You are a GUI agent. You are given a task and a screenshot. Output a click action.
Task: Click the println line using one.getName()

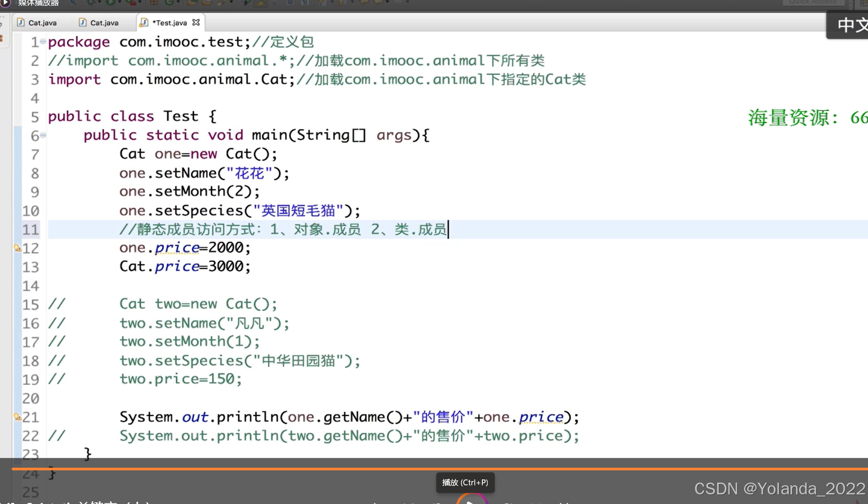click(349, 417)
